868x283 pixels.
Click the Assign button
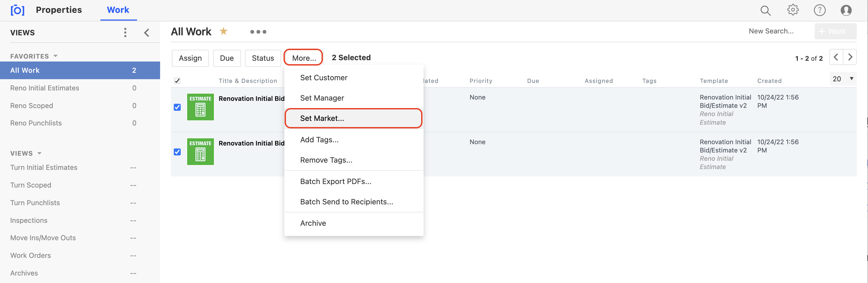click(190, 58)
